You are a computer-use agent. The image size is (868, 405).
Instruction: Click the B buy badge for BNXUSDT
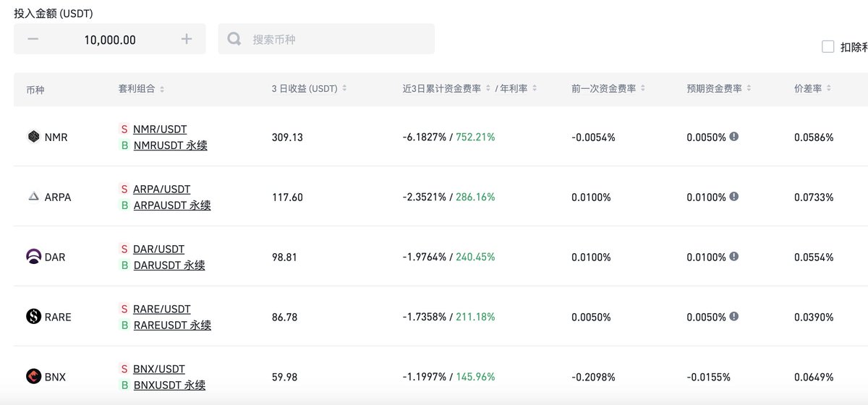(124, 385)
